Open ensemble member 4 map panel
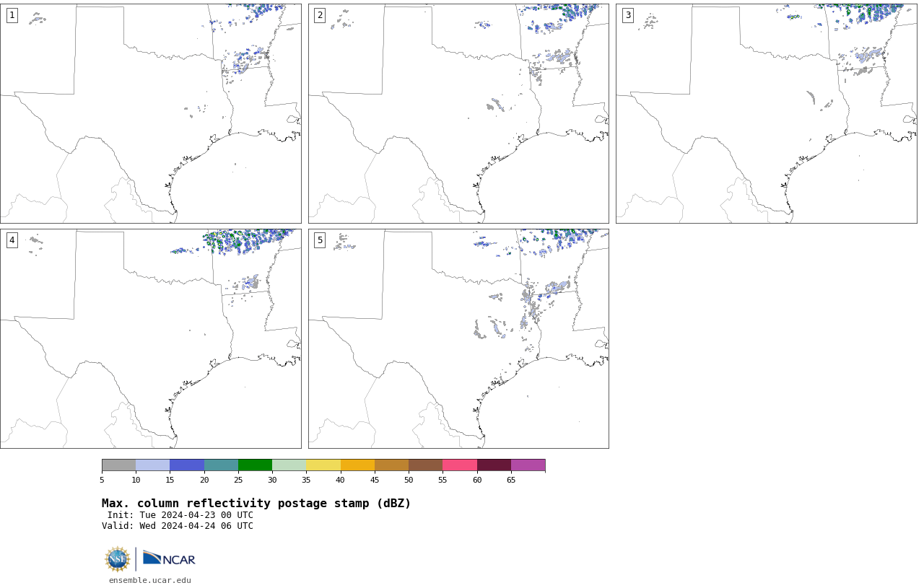Viewport: 924px width, 588px height. pyautogui.click(x=150, y=338)
